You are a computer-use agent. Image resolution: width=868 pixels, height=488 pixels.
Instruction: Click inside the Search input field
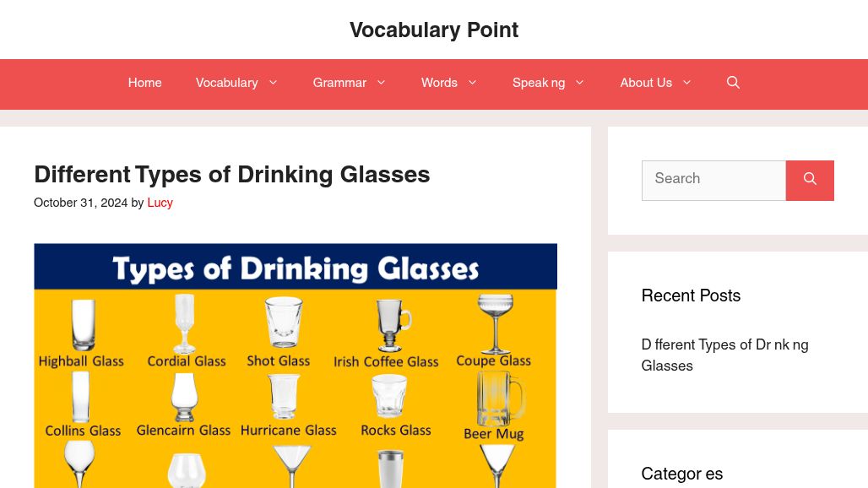[713, 180]
